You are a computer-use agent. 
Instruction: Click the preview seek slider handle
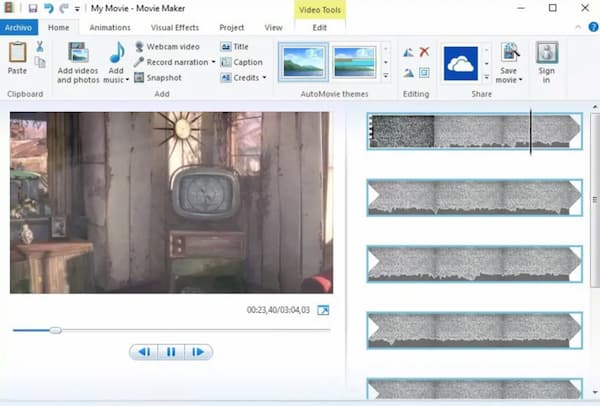point(55,330)
